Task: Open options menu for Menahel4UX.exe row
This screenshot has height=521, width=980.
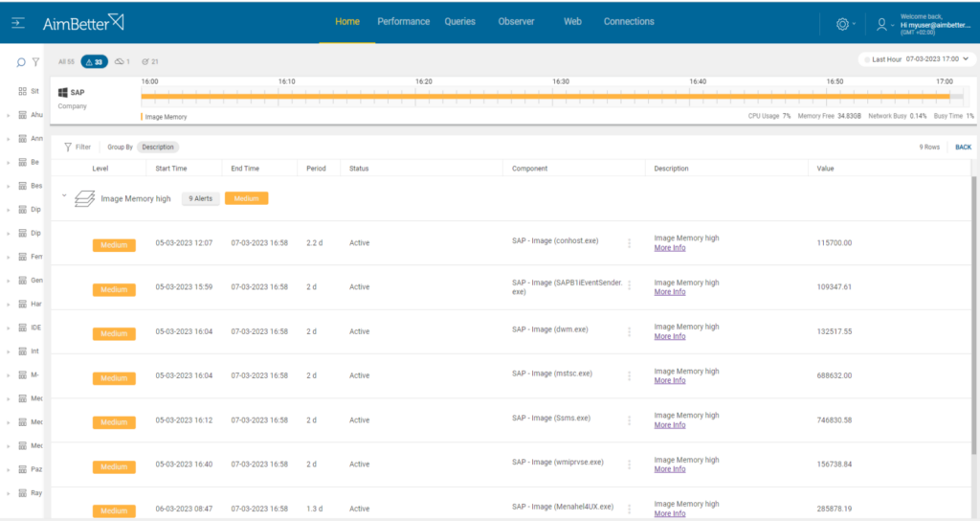Action: (630, 509)
